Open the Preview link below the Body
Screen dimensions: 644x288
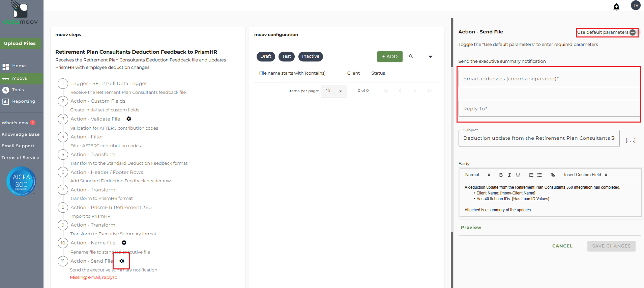click(x=471, y=228)
